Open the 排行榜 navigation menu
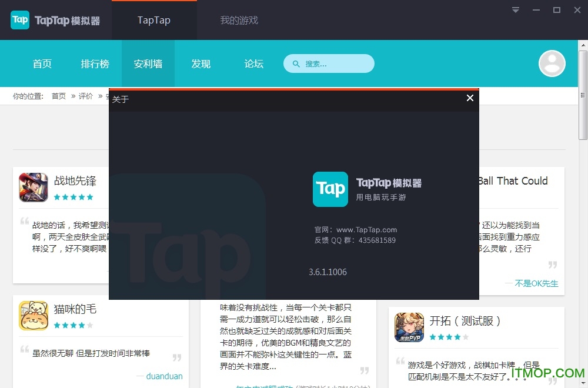Viewport: 588px width, 388px height. click(95, 63)
